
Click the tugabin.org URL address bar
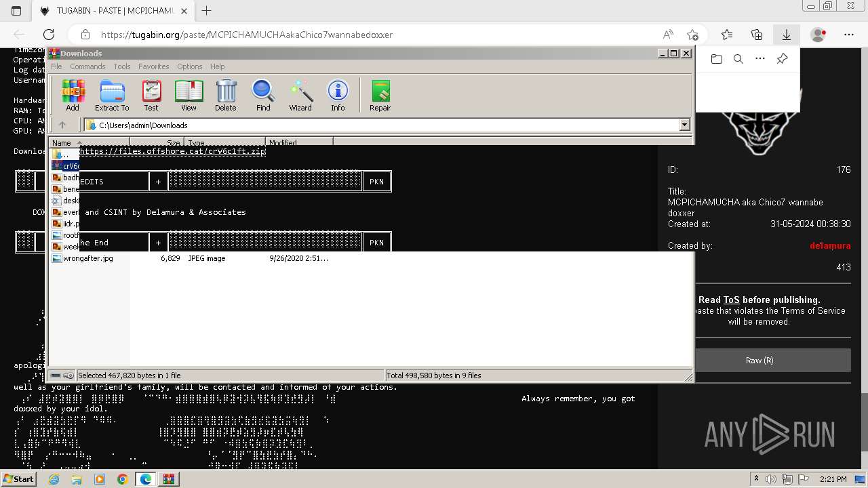point(246,35)
